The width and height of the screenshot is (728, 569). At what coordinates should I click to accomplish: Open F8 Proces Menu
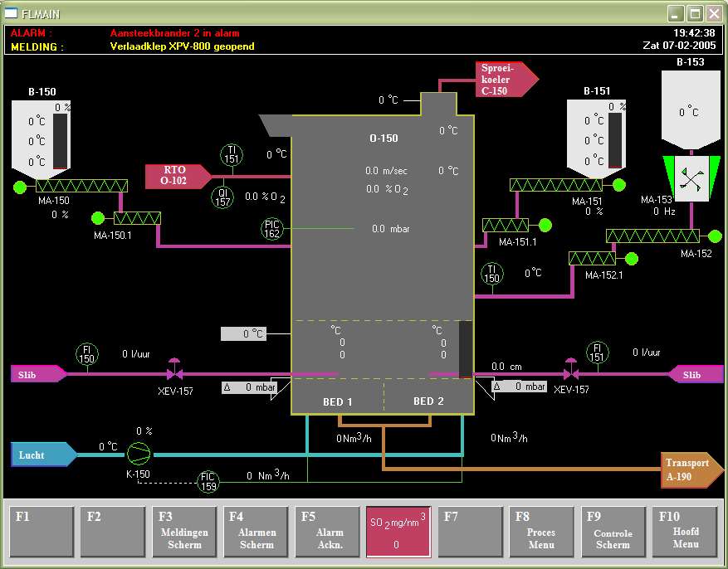(541, 532)
